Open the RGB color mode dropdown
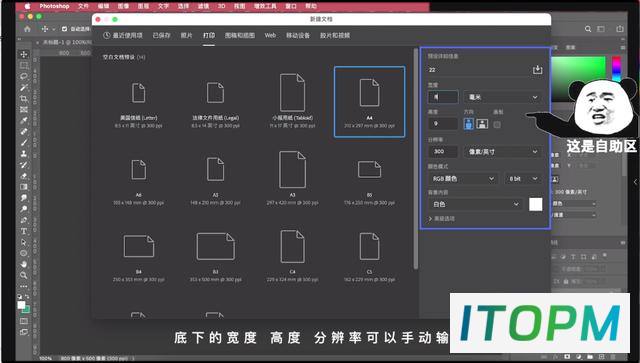Screen dimensions: 640x363 [463, 178]
